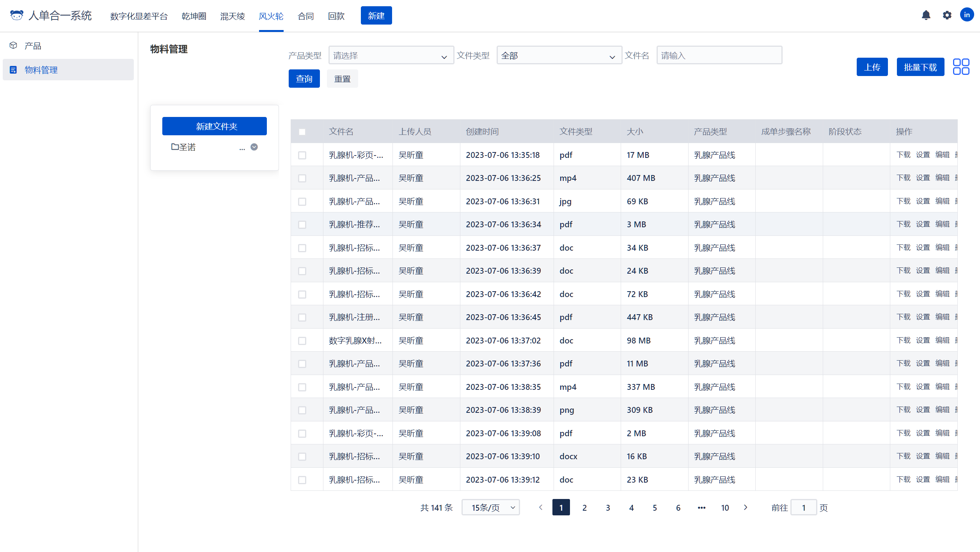Check the 309 KB png row
This screenshot has width=980, height=552.
pyautogui.click(x=302, y=410)
